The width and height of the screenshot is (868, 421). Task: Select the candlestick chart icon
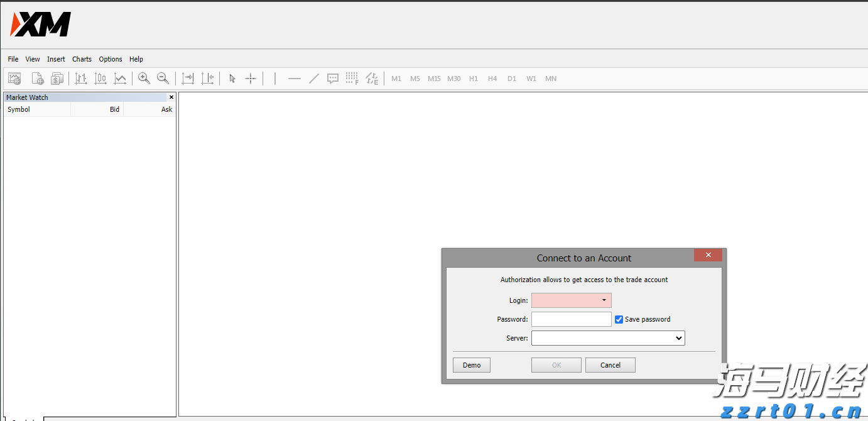pos(100,79)
